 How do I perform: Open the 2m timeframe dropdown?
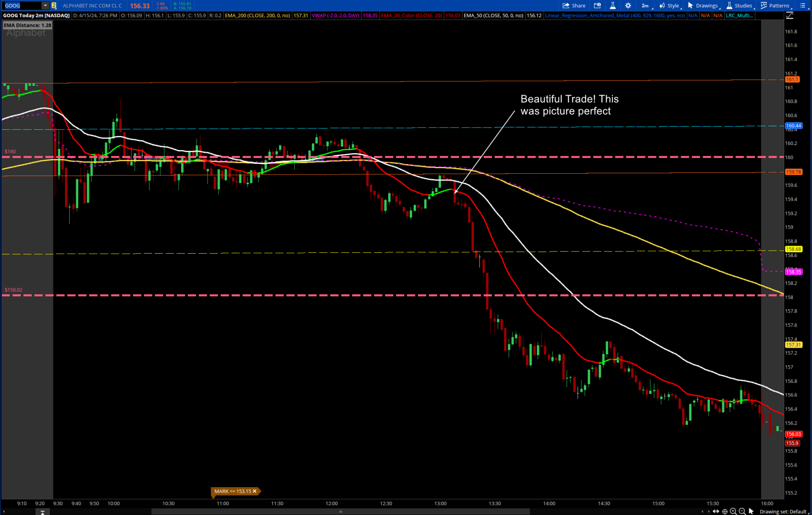pos(645,6)
